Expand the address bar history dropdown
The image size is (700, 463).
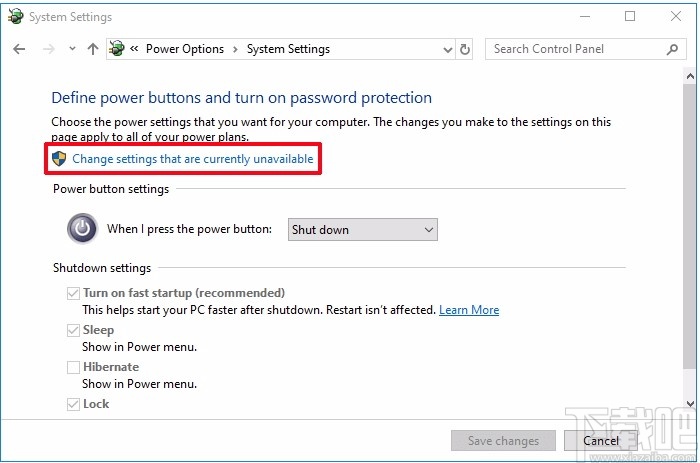[445, 49]
